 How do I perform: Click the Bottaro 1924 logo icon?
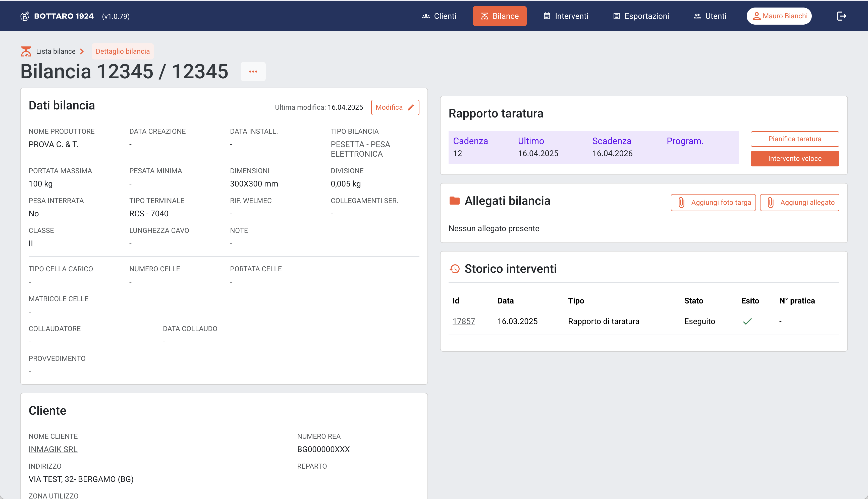[x=25, y=16]
